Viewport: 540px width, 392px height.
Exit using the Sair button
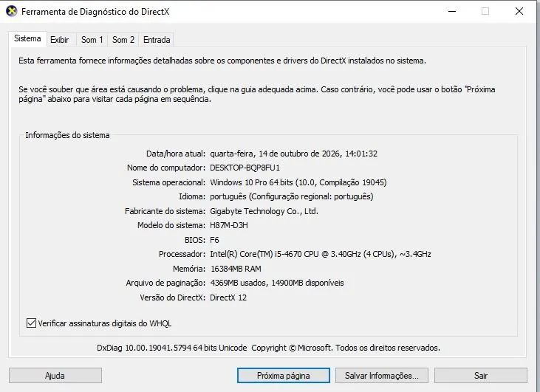coord(481,376)
